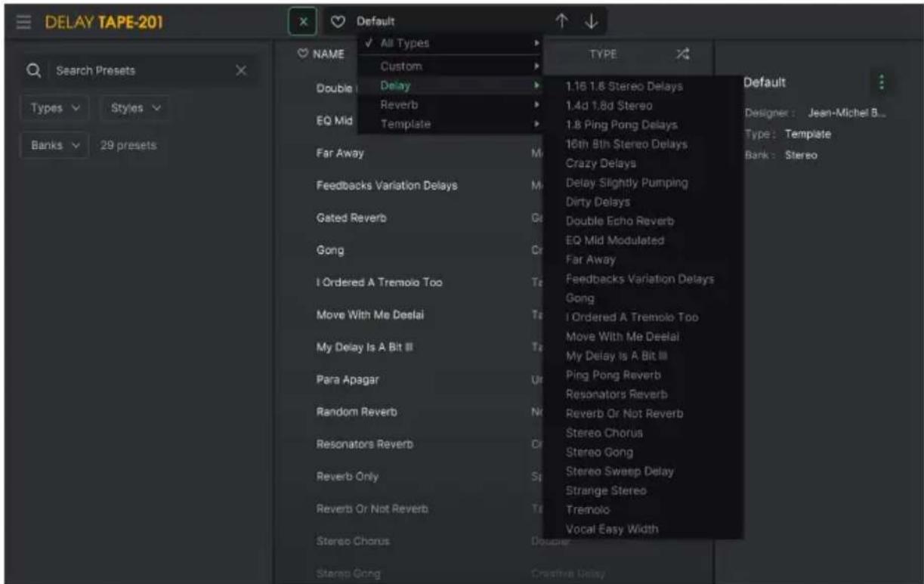Choose 1.8 Ping Pong Delays preset
Screen dimensions: 924x584
(x=622, y=125)
